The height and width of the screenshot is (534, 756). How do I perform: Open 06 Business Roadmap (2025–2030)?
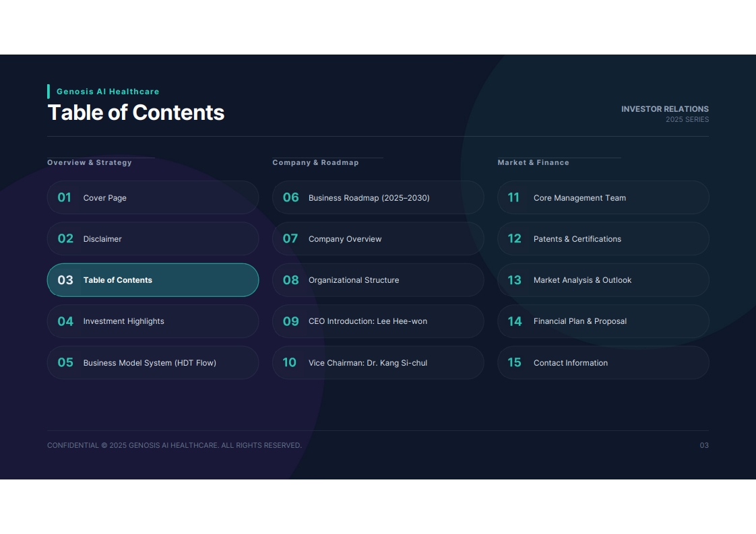378,197
